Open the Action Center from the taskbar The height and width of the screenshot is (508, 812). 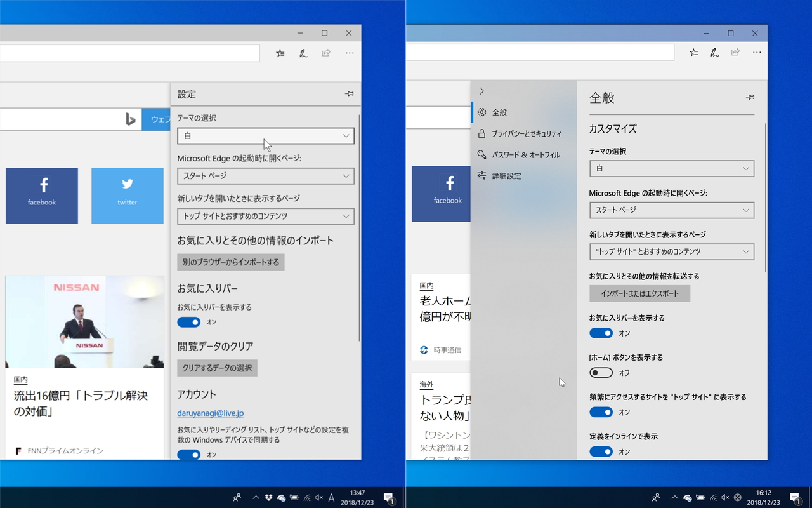[x=796, y=497]
